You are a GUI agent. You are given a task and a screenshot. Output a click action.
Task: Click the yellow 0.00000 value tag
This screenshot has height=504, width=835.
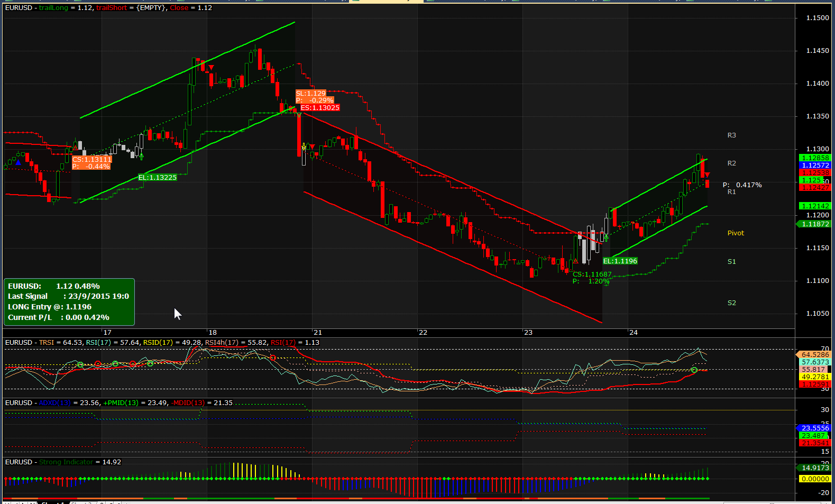pyautogui.click(x=815, y=479)
